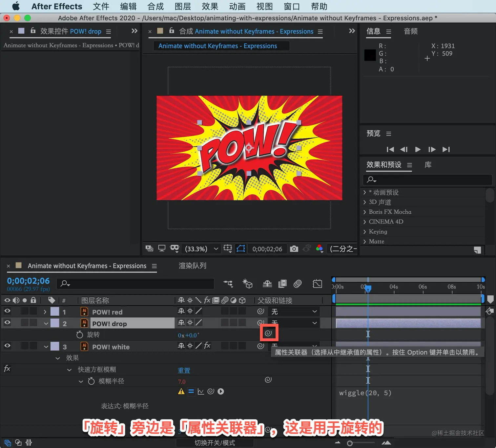Click the primary viewer monitor icon
496x448 pixels.
(x=162, y=248)
